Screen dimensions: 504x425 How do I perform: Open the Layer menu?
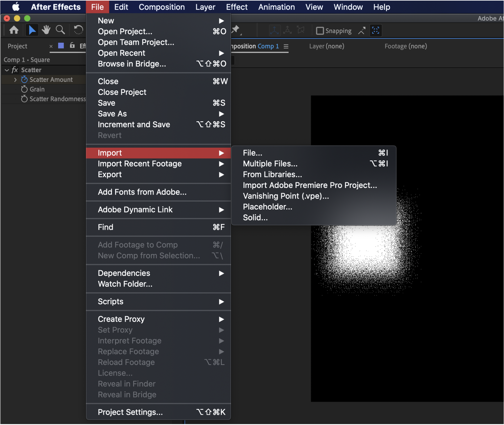[x=205, y=7]
